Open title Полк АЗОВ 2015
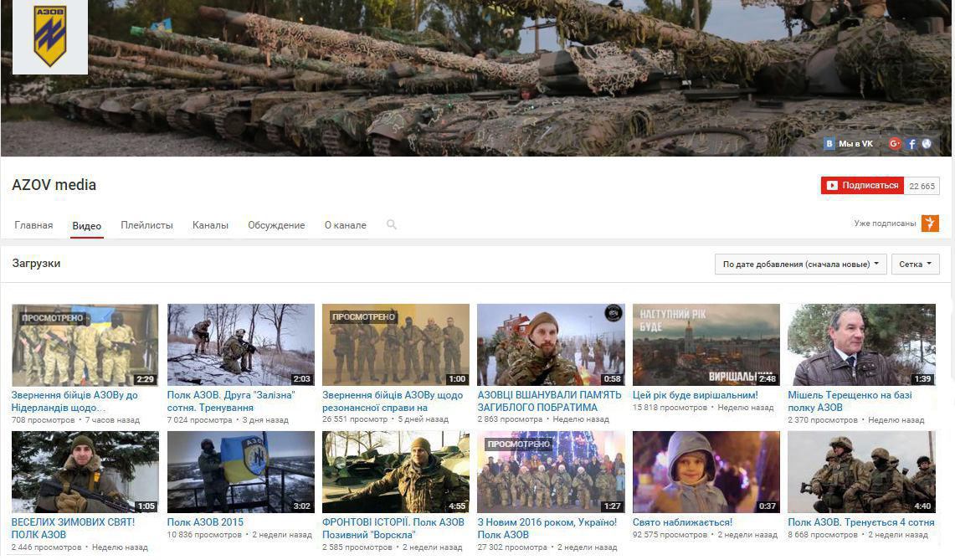The height and width of the screenshot is (560, 955). 205,522
